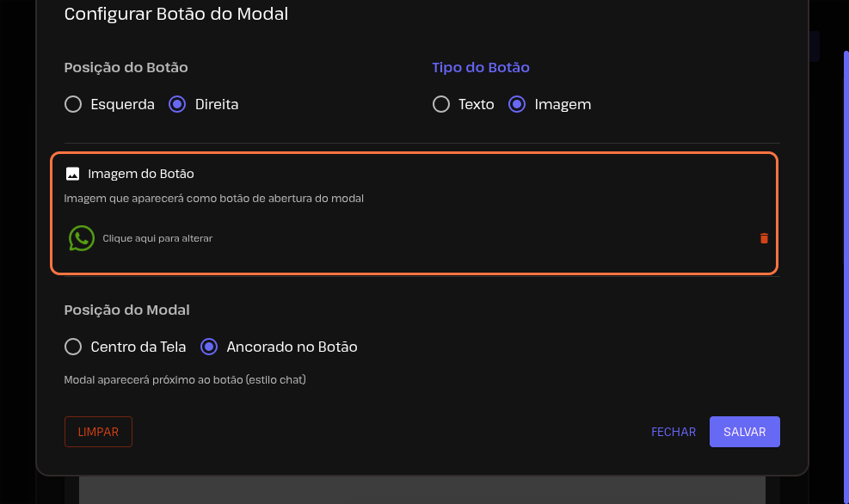Select the Esquerda button position
The image size is (849, 504).
74,104
